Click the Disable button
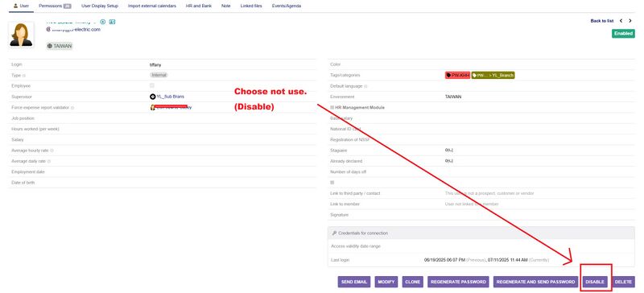Viewport: 644px width, 293px height. (595, 282)
